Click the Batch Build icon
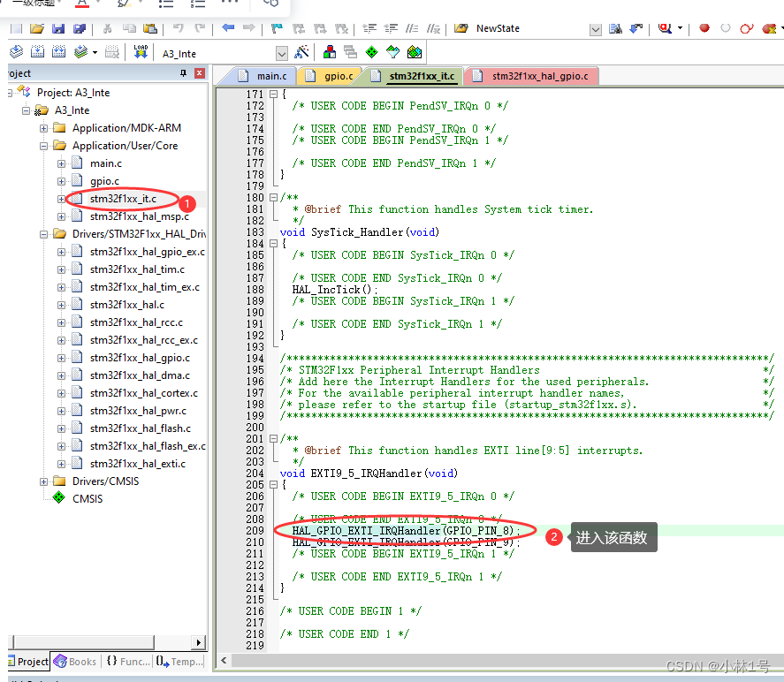 click(x=80, y=51)
